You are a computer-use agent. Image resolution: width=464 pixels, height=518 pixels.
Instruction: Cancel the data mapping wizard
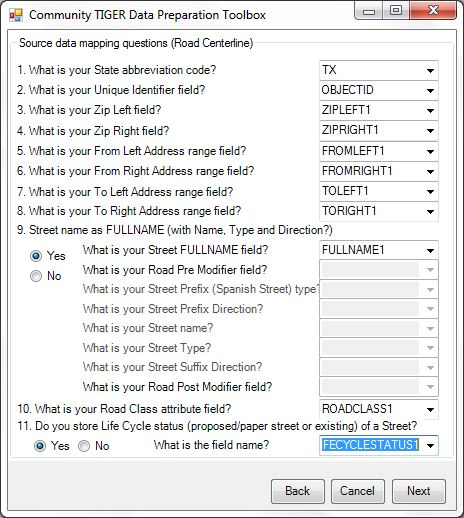coord(358,491)
